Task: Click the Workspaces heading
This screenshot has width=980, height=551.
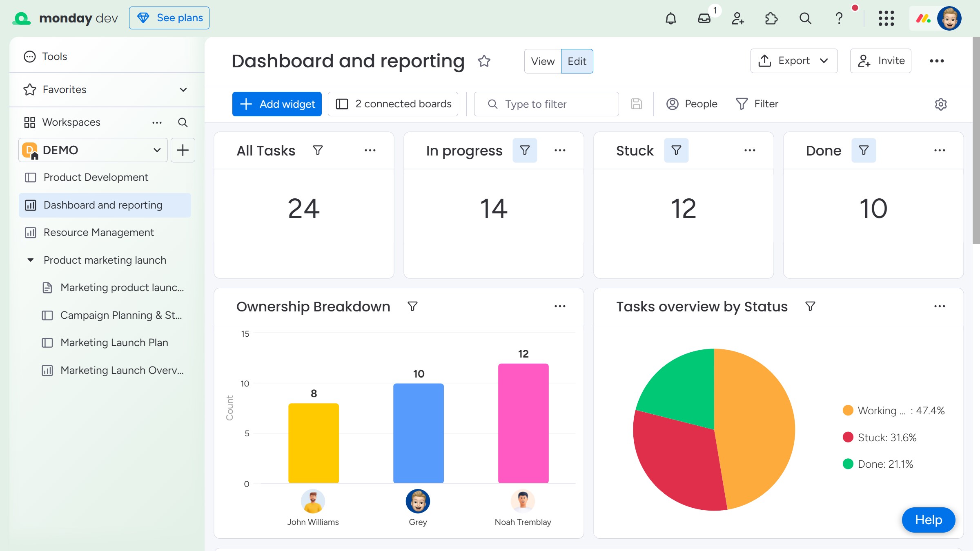Action: [71, 122]
